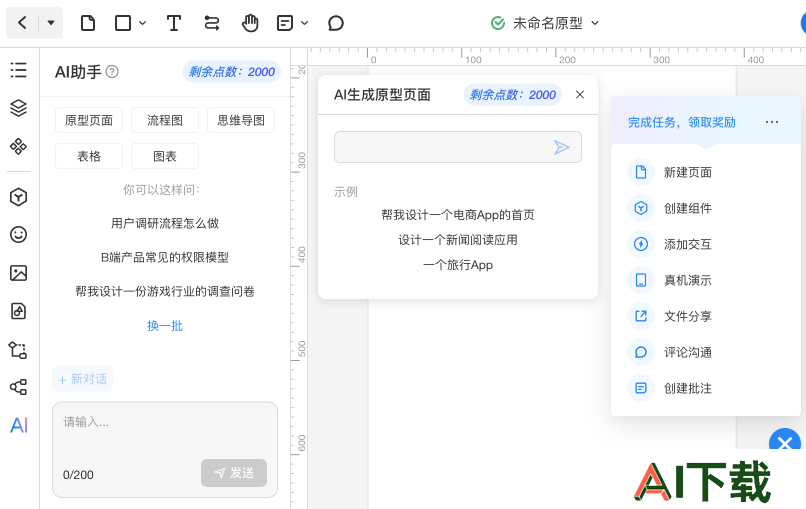Click the back arrow in top toolbar
This screenshot has height=509, width=806.
click(x=22, y=23)
